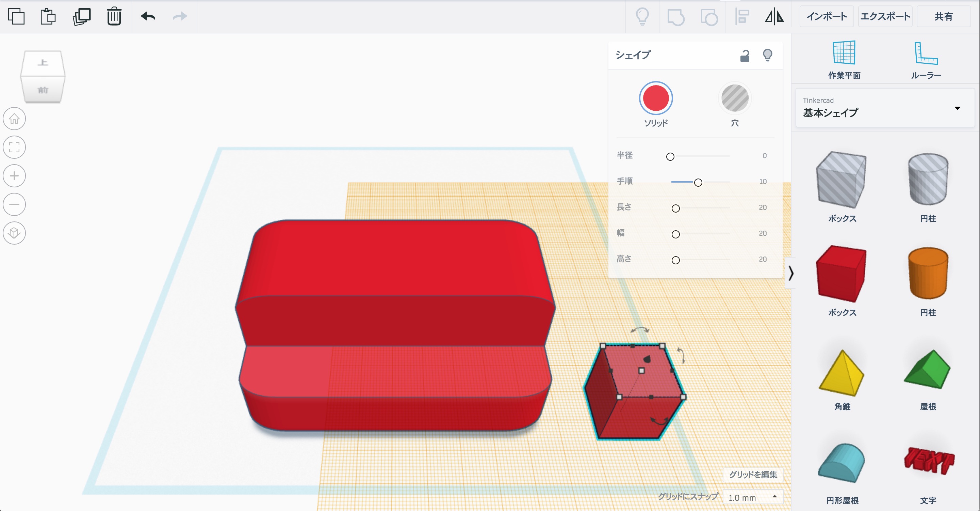This screenshot has width=980, height=511.
Task: Click the undo arrow
Action: [148, 16]
